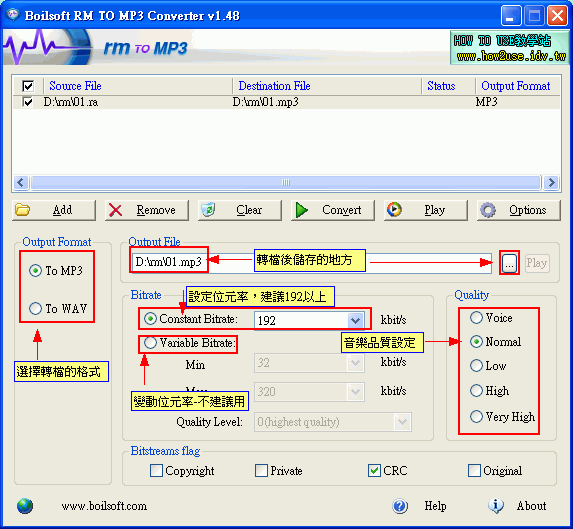
Task: Click the Destination File column header
Action: click(274, 86)
